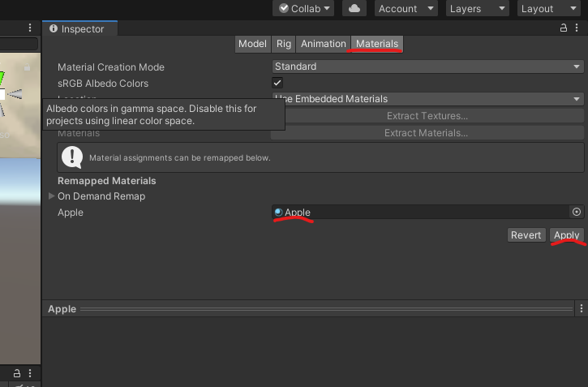Switch to the Model tab
The height and width of the screenshot is (387, 588).
(252, 44)
